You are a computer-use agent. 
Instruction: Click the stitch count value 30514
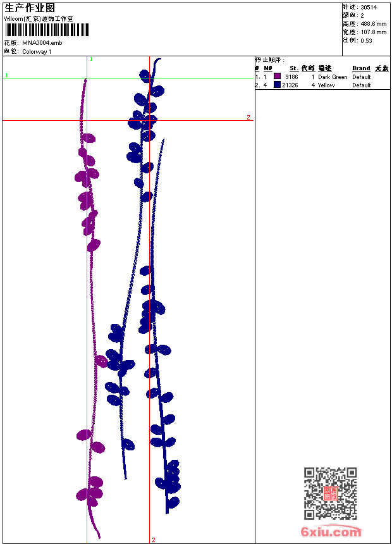pyautogui.click(x=369, y=8)
